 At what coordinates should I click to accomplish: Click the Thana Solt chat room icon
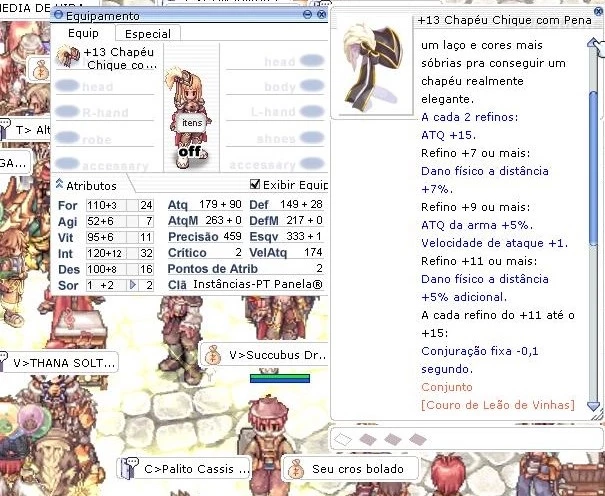(x=3, y=362)
